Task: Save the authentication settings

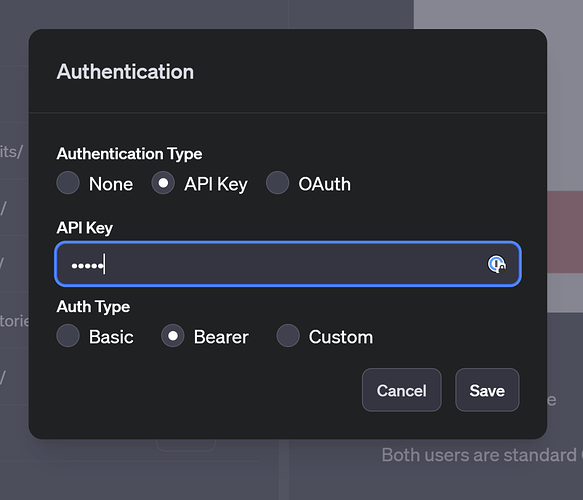Action: click(x=487, y=390)
